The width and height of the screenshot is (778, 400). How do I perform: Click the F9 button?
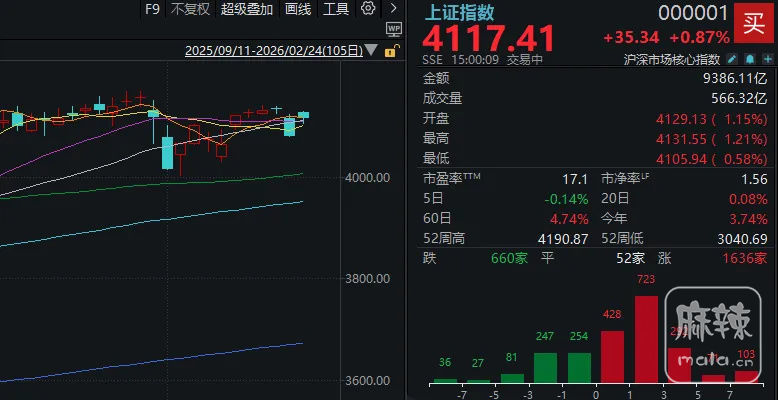pos(152,9)
